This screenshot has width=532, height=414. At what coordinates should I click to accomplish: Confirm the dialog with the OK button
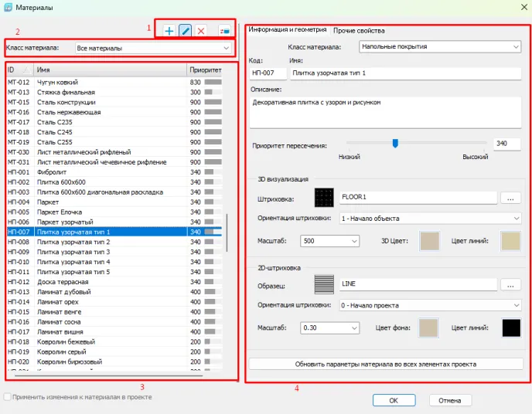click(394, 400)
